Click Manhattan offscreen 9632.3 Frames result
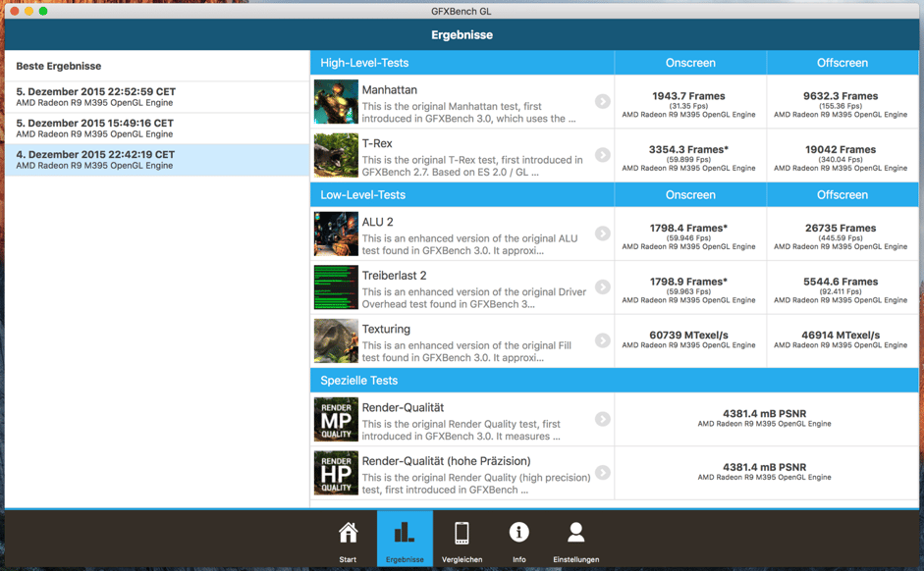This screenshot has height=571, width=924. [x=841, y=96]
